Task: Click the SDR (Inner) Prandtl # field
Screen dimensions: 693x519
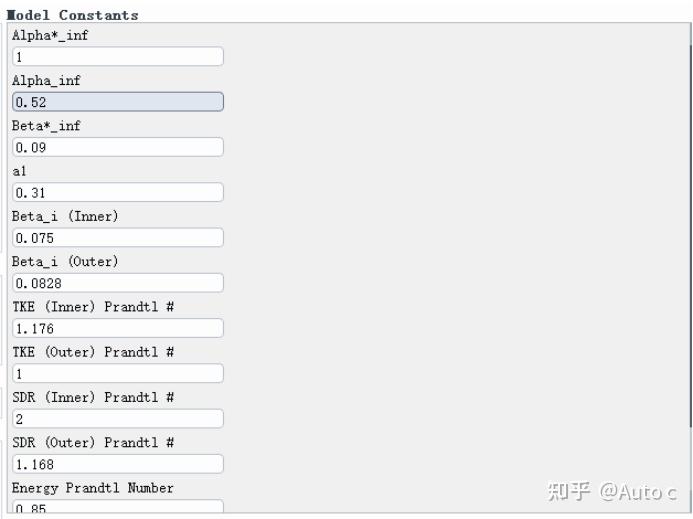Action: click(x=117, y=418)
